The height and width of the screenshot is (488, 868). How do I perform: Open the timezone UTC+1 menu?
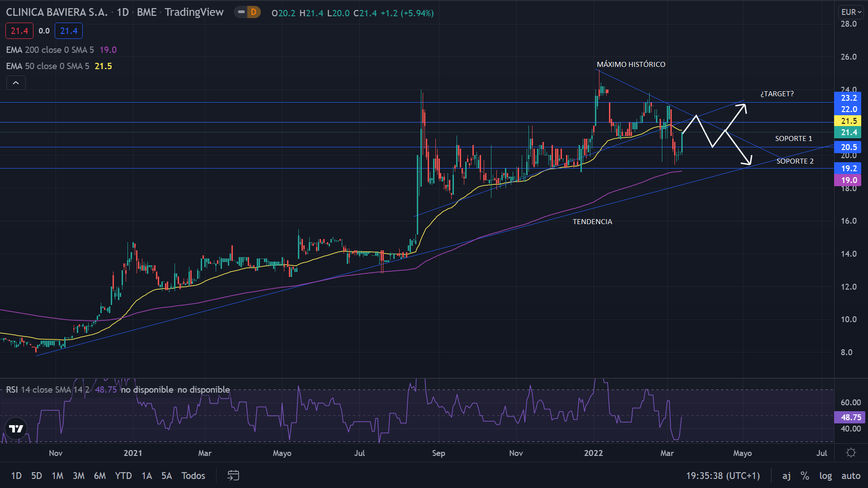[723, 475]
